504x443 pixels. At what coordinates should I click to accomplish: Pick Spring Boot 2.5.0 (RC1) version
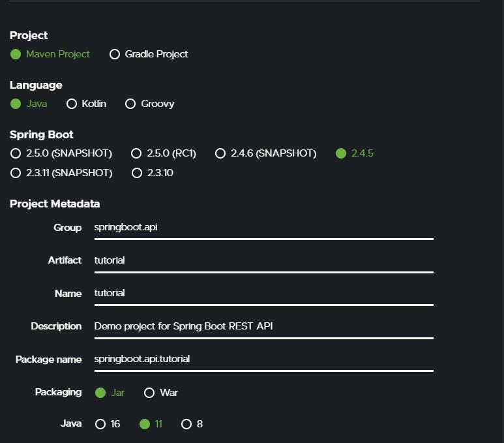pos(136,153)
